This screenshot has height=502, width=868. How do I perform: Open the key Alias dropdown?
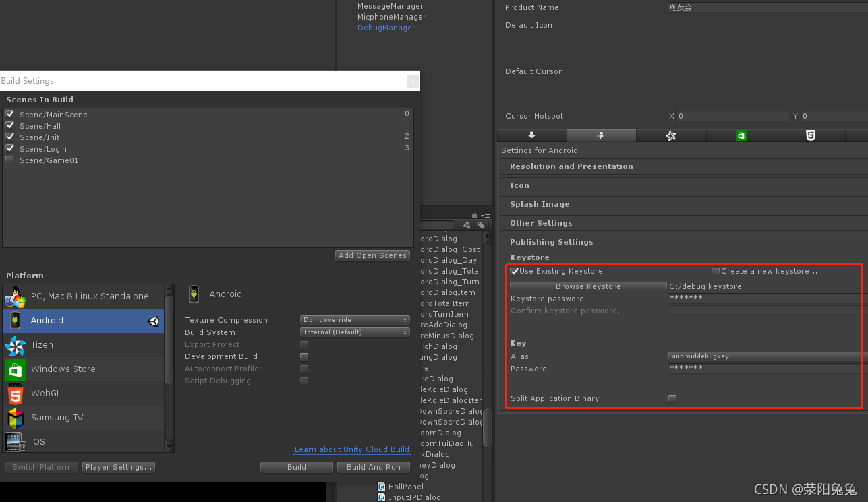[768, 356]
